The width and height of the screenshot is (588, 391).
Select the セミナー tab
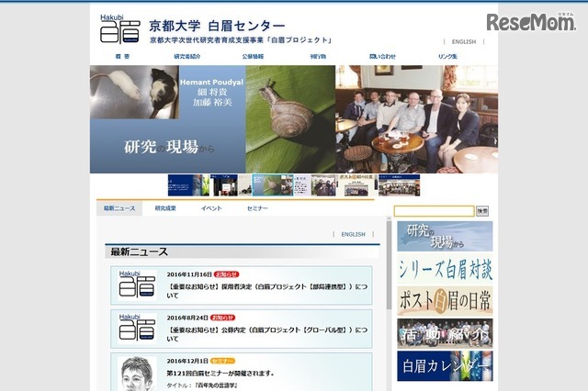point(257,208)
